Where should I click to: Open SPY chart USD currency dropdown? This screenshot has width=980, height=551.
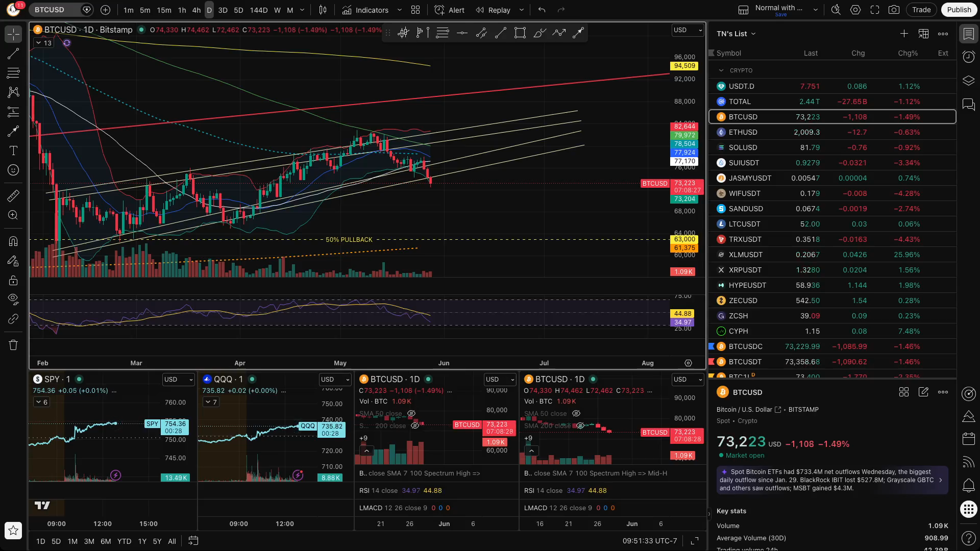tap(178, 380)
